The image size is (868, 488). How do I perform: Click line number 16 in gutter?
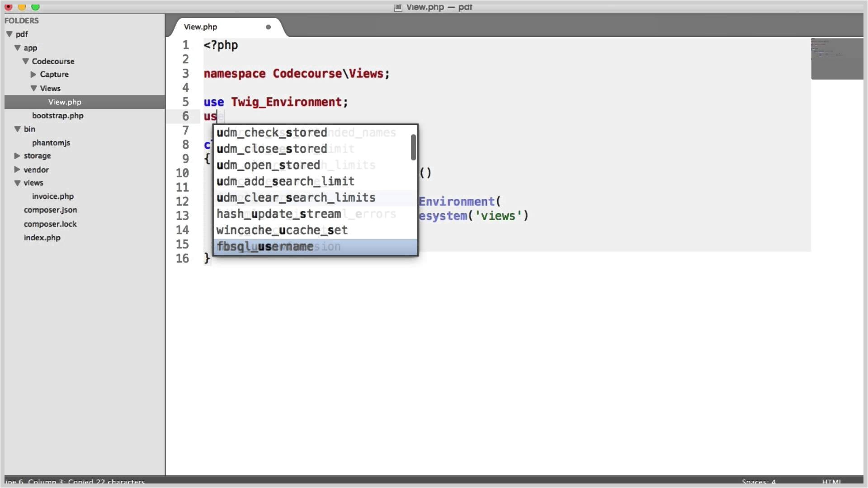click(x=183, y=258)
